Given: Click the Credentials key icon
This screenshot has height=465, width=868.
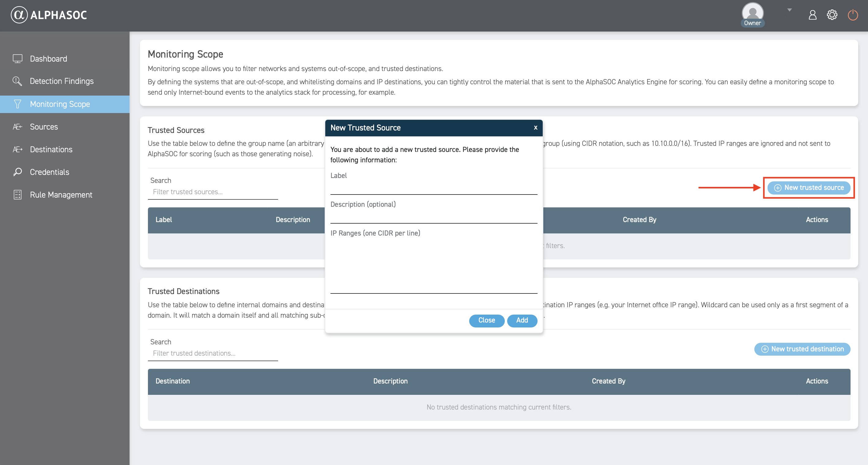Looking at the screenshot, I should pos(17,172).
